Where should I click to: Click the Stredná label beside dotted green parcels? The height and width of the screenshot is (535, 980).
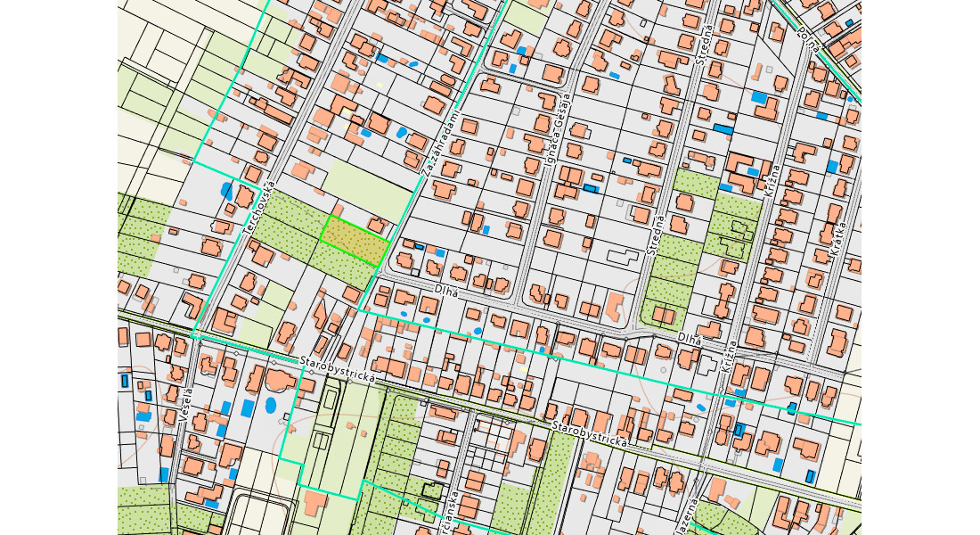coord(657,232)
